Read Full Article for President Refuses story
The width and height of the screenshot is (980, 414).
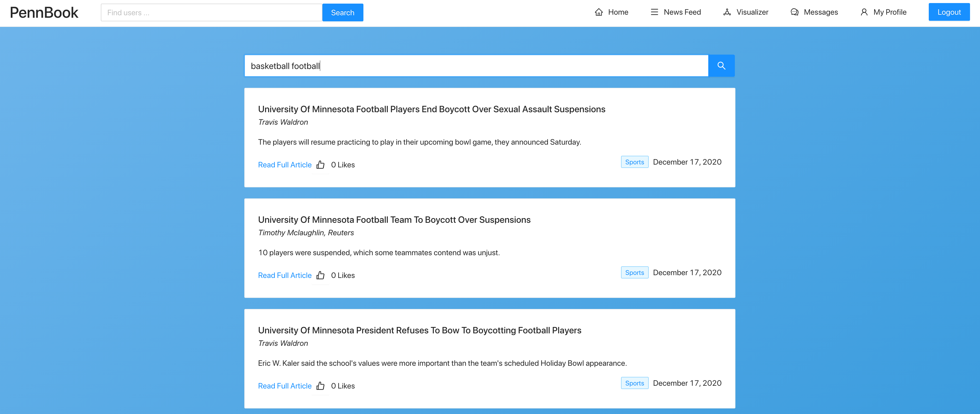284,386
